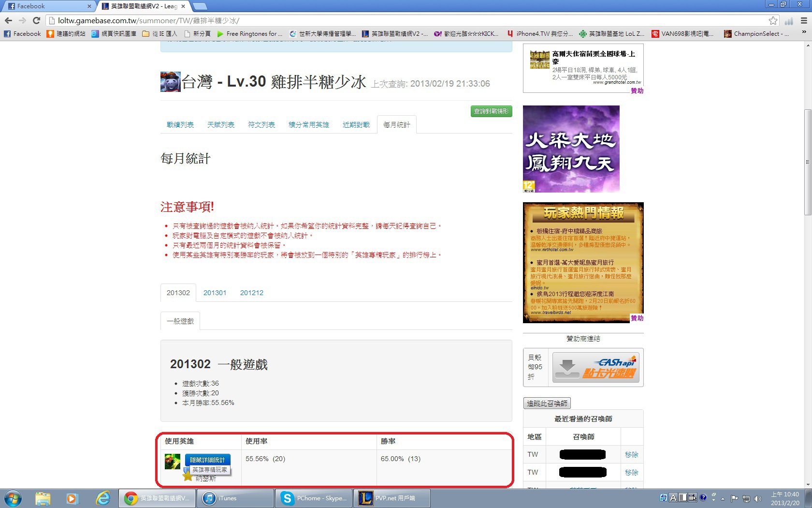Click the page vertical scrollbar thumb
The image size is (812, 508).
click(808, 162)
